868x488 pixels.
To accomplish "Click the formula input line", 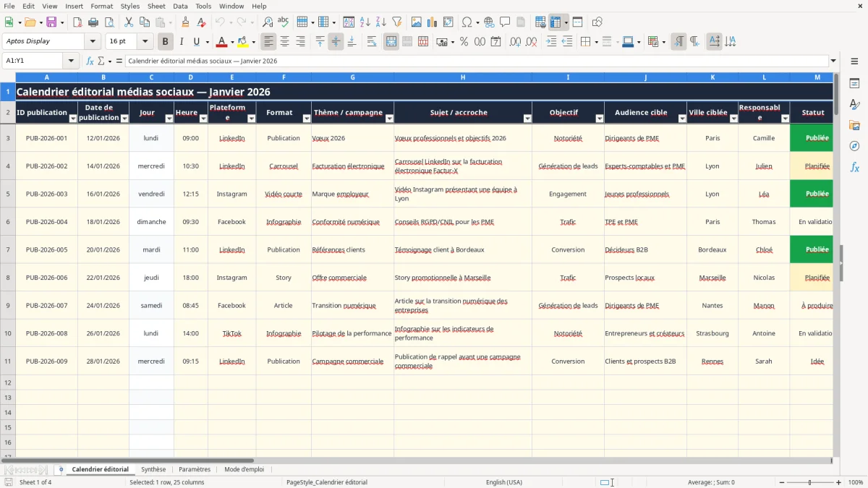I will 476,61.
